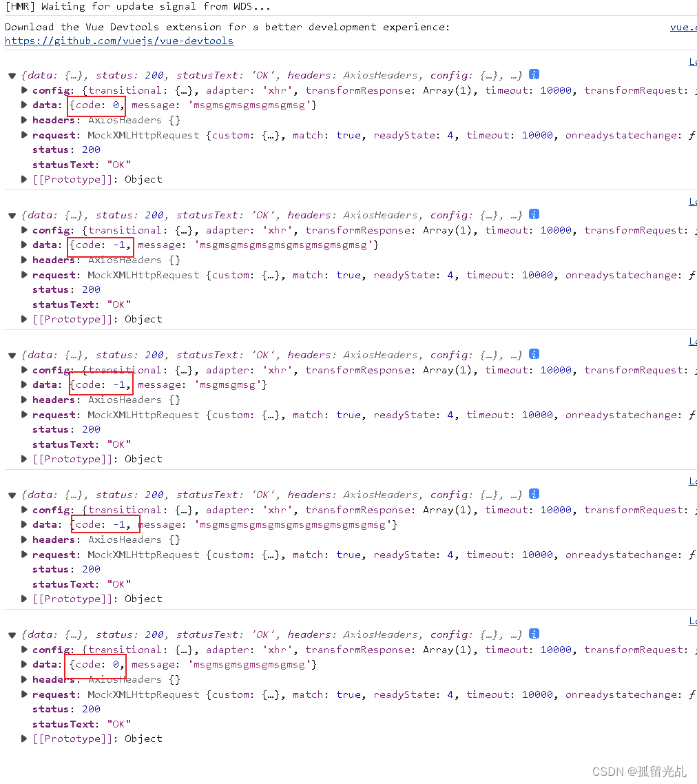Expand the MockXMLHttpRequest in the third response
Viewport: 697px width, 784px height.
(23, 415)
